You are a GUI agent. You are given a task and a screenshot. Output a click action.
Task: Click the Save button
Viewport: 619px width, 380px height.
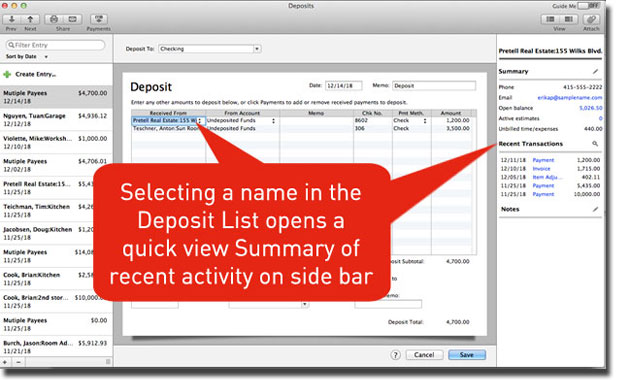[x=467, y=355]
